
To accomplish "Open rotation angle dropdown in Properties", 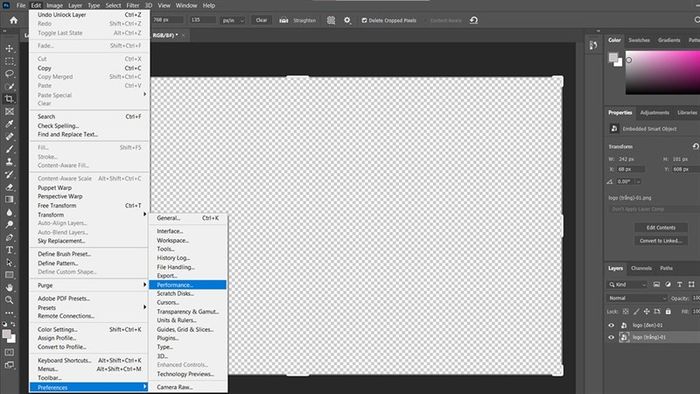I will coord(638,182).
